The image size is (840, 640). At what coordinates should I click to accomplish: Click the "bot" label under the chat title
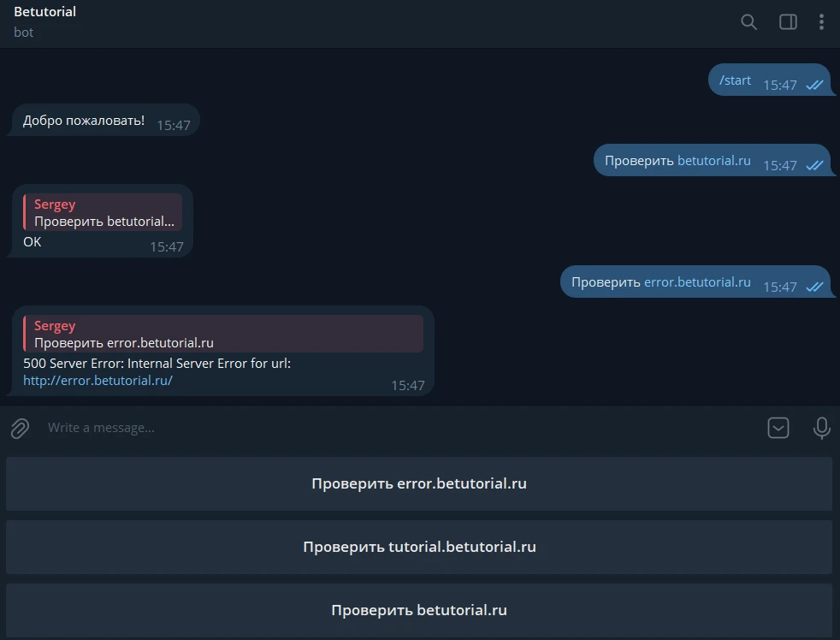(23, 33)
